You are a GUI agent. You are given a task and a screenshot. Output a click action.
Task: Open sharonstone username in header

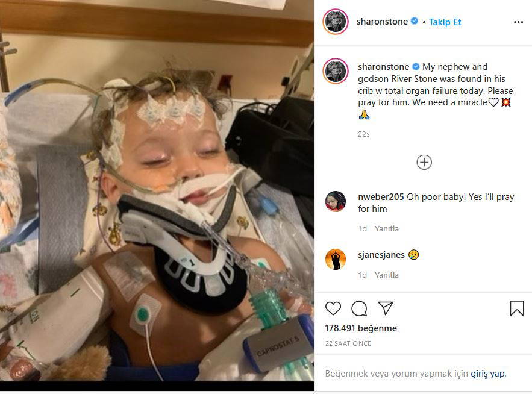pyautogui.click(x=382, y=22)
